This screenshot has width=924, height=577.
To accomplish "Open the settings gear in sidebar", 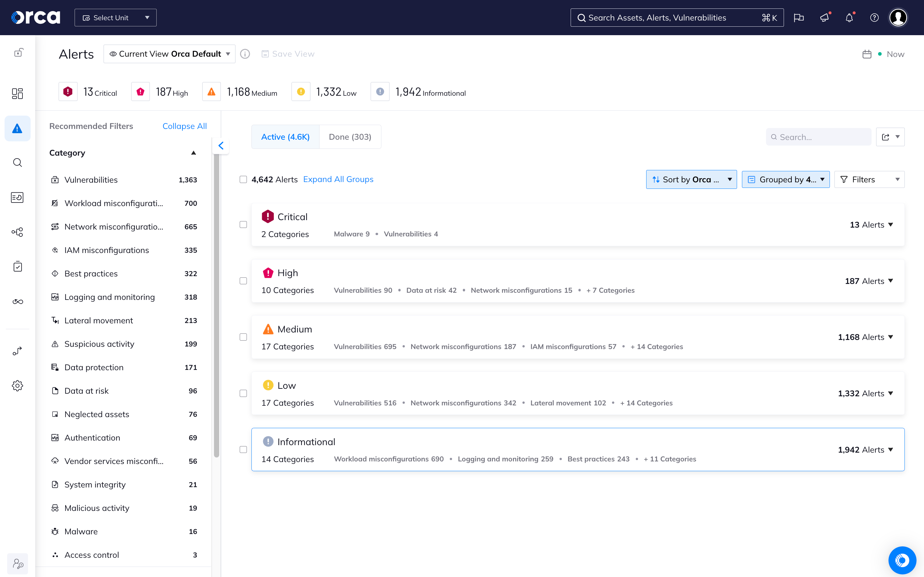I will click(x=17, y=386).
